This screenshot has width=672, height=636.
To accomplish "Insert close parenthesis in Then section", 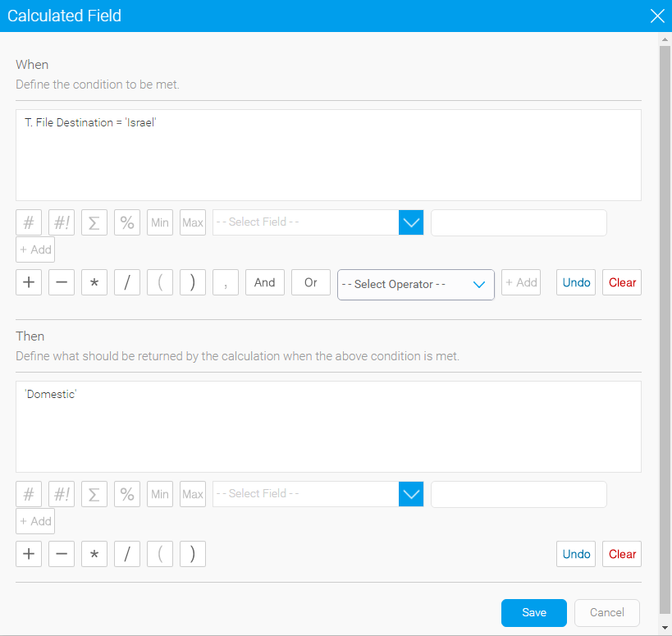I will point(193,554).
